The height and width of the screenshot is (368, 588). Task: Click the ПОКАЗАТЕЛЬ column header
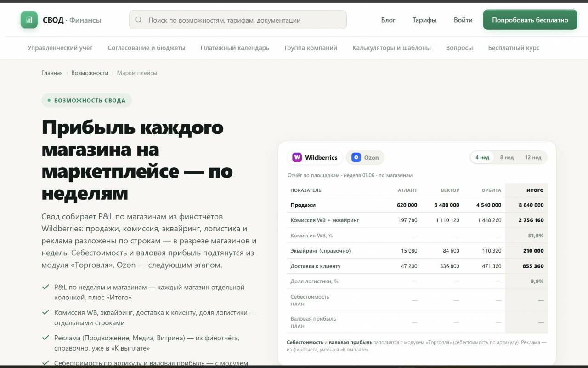(306, 190)
